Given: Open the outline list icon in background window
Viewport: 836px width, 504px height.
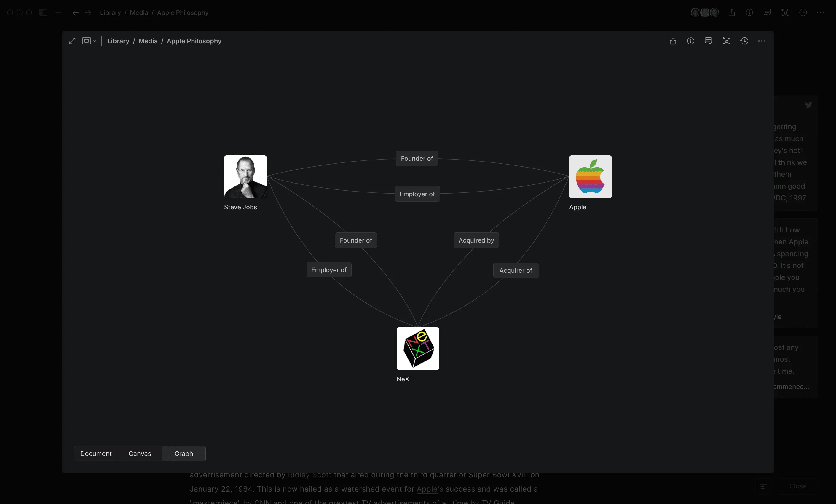Looking at the screenshot, I should click(x=58, y=12).
